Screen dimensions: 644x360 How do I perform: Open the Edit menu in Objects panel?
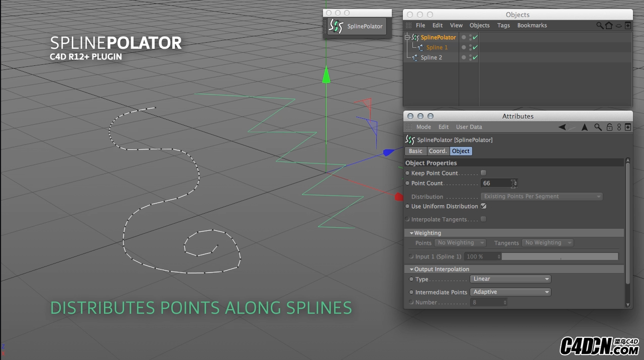click(438, 26)
